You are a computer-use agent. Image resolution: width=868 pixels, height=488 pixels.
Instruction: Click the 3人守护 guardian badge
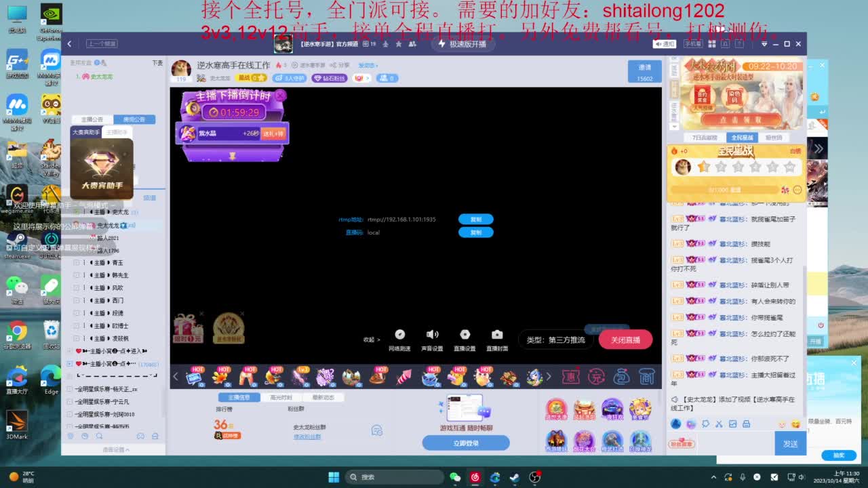click(x=290, y=78)
